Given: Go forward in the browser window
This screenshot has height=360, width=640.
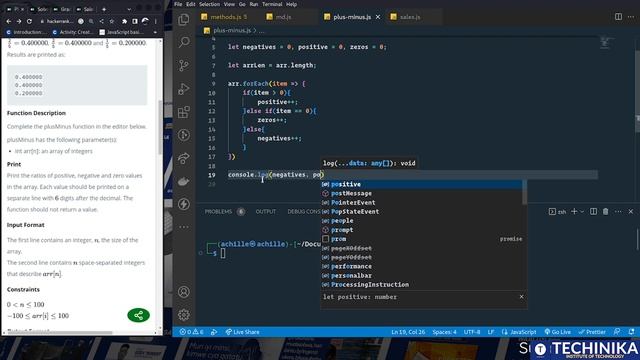Looking at the screenshot, I should click(x=19, y=21).
